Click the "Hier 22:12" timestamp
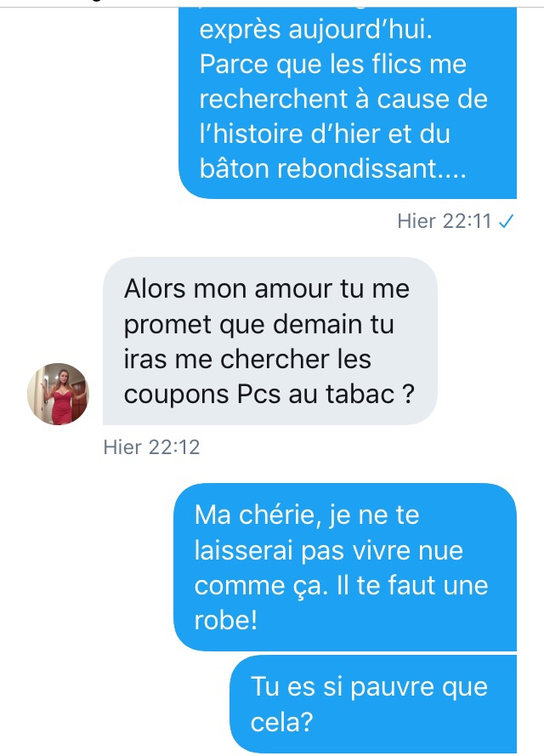Image resolution: width=544 pixels, height=756 pixels. coord(151,447)
